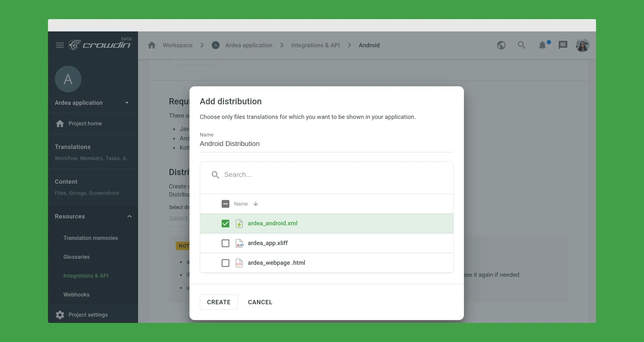Image resolution: width=644 pixels, height=342 pixels.
Task: Check the ardea_webpage .html checkbox
Action: pyautogui.click(x=225, y=263)
